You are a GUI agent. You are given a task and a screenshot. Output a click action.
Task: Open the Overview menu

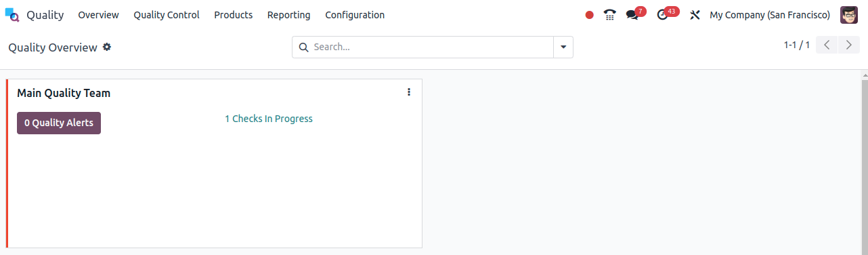[x=98, y=15]
